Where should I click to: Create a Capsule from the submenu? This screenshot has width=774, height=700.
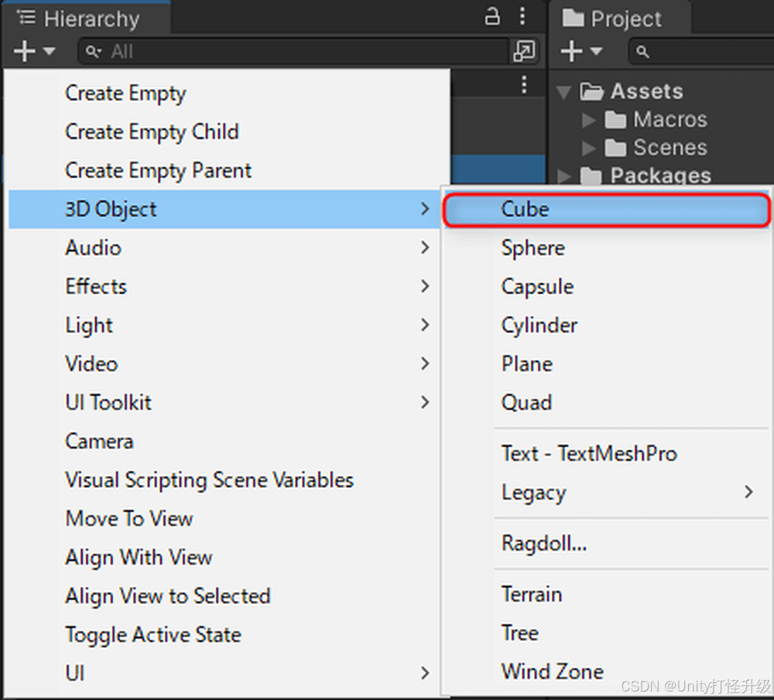[x=607, y=287]
